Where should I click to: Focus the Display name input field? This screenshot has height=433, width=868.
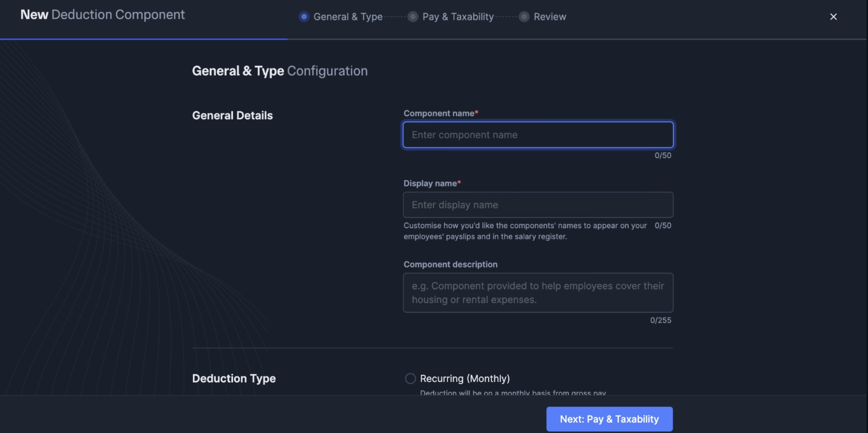(x=538, y=205)
